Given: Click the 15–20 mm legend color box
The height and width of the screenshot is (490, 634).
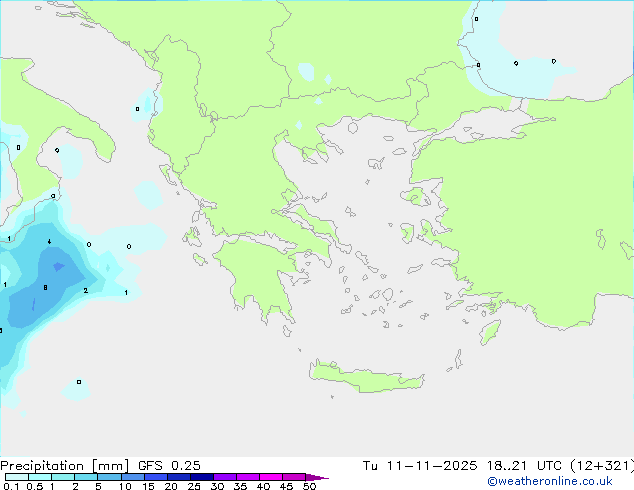Looking at the screenshot, I should 156,477.
